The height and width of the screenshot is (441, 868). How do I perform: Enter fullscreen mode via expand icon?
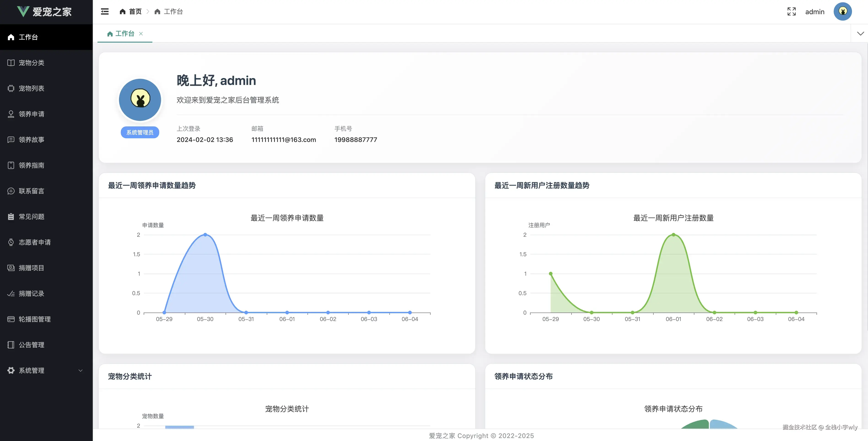(791, 11)
